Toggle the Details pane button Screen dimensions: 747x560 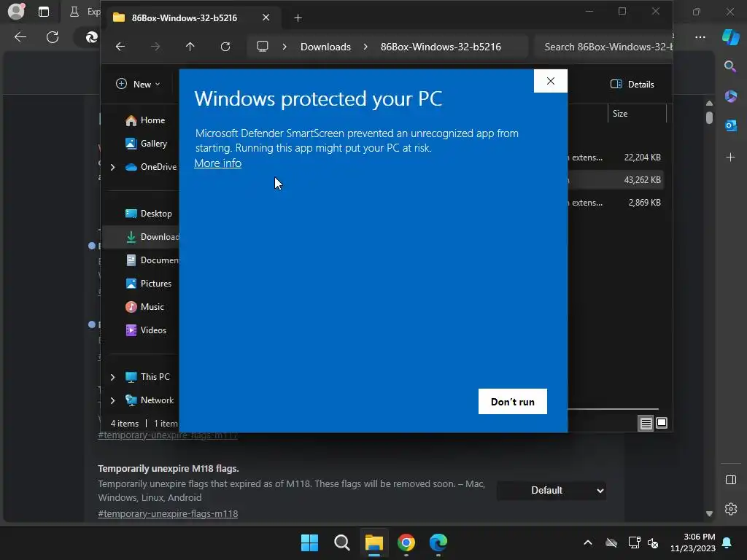pos(632,85)
